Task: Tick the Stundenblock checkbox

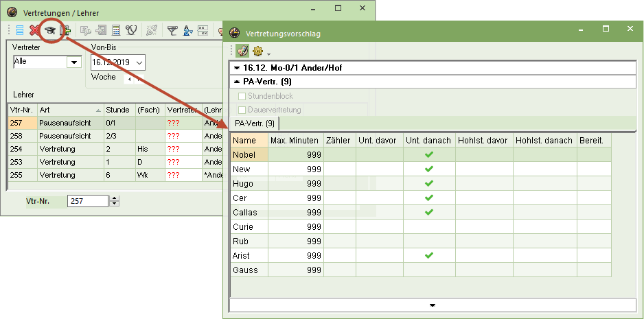Action: click(x=242, y=96)
